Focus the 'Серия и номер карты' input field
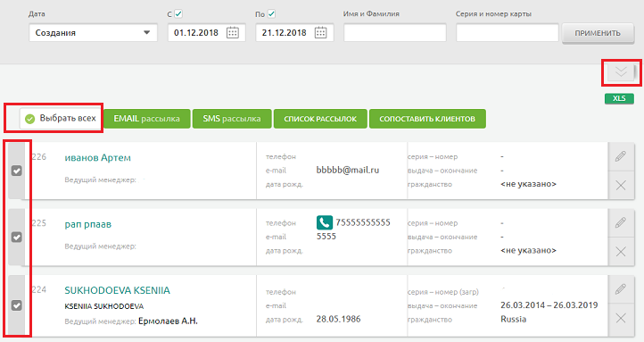 508,33
